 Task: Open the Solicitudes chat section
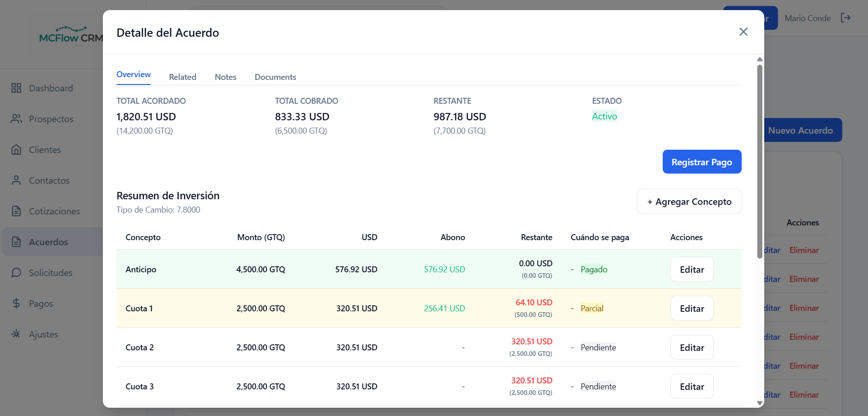pos(51,272)
